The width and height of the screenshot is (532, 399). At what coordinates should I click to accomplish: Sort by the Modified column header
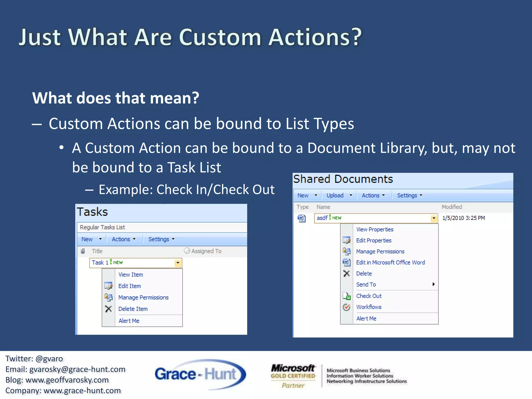[x=452, y=207]
